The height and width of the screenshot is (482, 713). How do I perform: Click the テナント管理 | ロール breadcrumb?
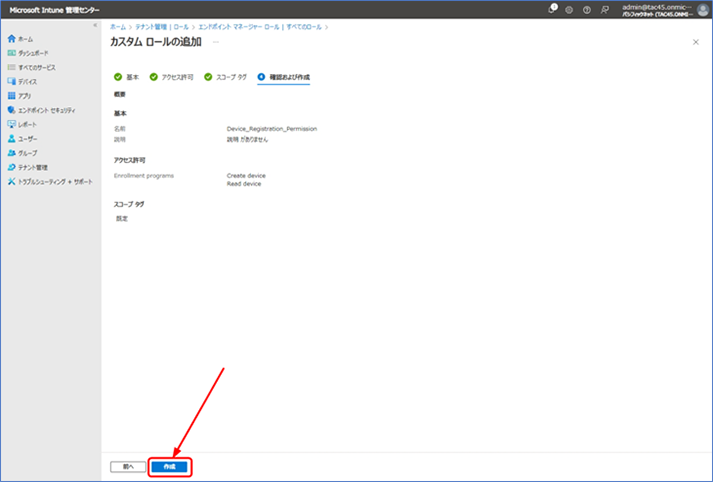click(162, 27)
